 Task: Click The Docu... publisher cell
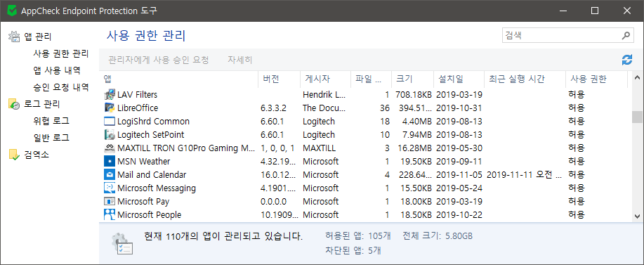coord(324,108)
